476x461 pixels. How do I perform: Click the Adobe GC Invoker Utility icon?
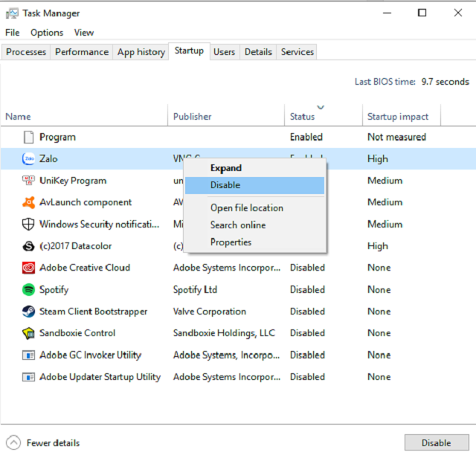tap(28, 355)
